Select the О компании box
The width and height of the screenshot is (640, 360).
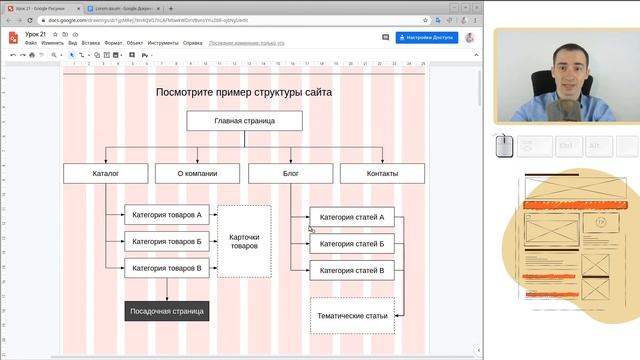(x=197, y=173)
